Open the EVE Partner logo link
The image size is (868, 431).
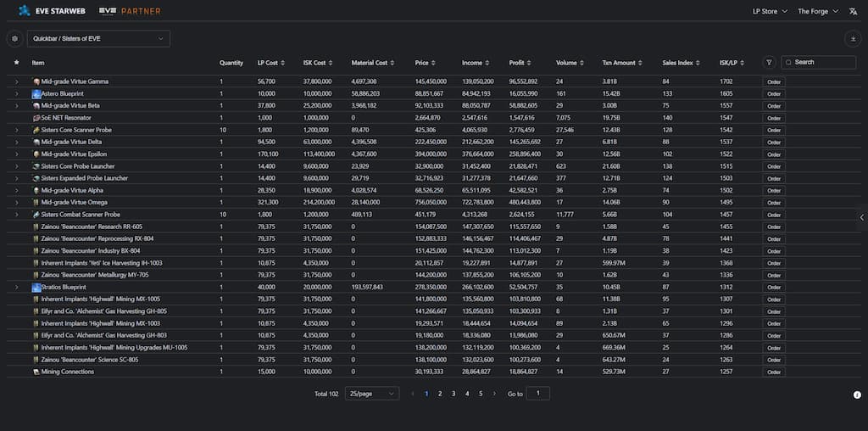130,11
